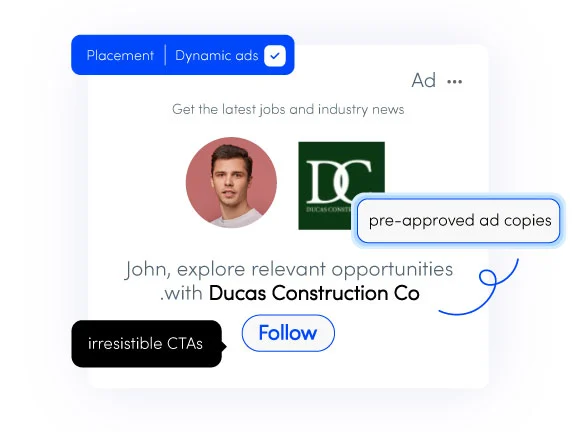Click empty card area below Follow button

288,369
